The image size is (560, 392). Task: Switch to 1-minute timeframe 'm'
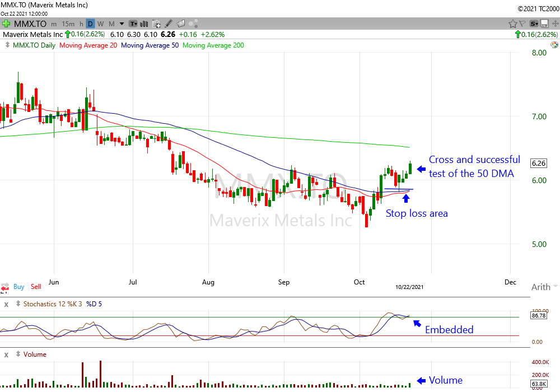point(54,24)
